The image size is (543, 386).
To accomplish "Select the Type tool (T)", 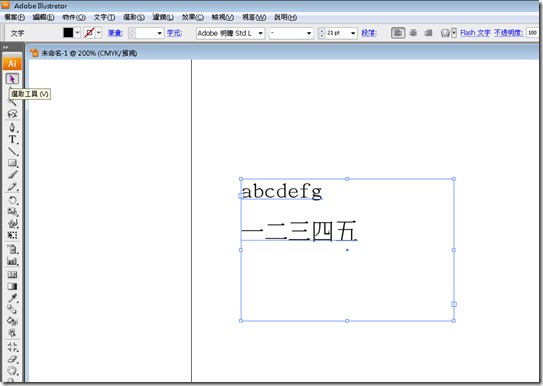I will tap(12, 140).
